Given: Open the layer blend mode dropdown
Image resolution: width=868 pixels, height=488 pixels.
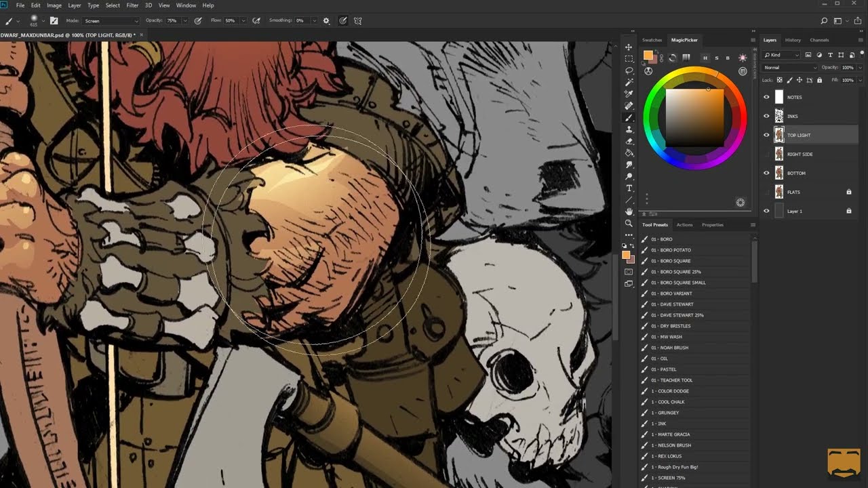Looking at the screenshot, I should pos(790,68).
